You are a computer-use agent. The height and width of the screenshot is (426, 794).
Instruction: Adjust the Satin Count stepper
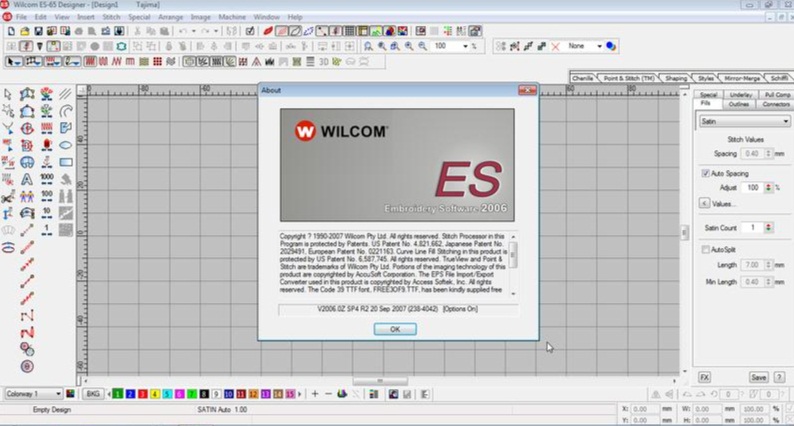tap(768, 228)
